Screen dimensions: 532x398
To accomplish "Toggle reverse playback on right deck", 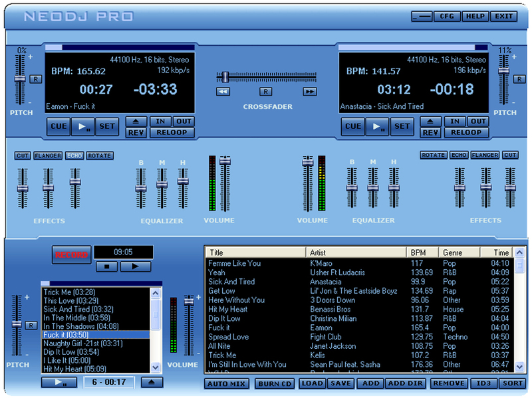I will (x=430, y=133).
